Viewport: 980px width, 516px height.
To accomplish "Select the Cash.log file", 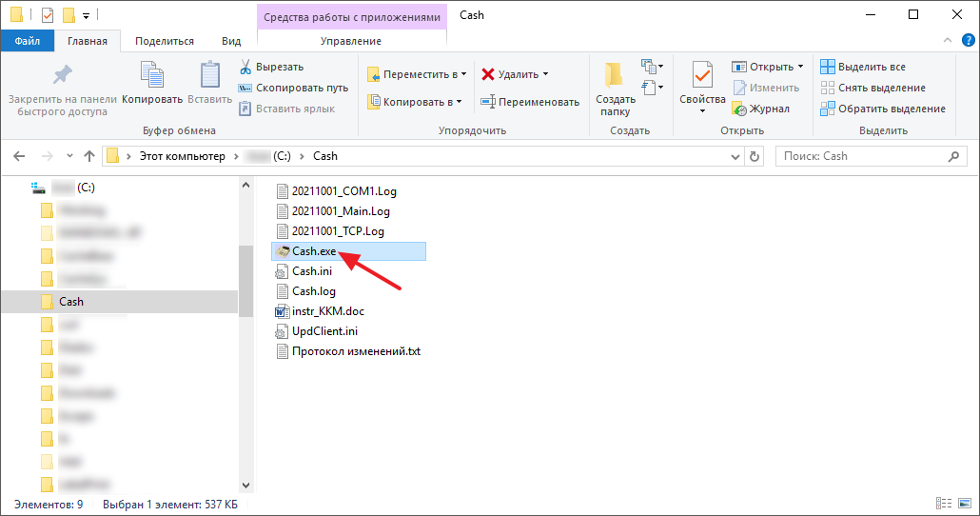I will [306, 291].
